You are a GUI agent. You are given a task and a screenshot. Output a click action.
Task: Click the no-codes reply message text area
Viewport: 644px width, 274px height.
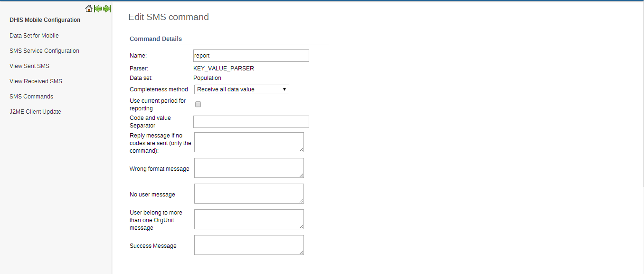(x=249, y=142)
